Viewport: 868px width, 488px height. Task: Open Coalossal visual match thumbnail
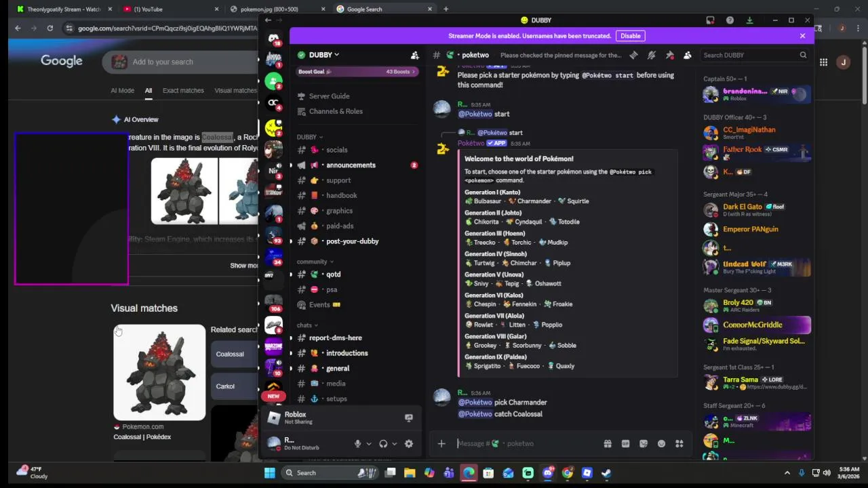pos(159,373)
